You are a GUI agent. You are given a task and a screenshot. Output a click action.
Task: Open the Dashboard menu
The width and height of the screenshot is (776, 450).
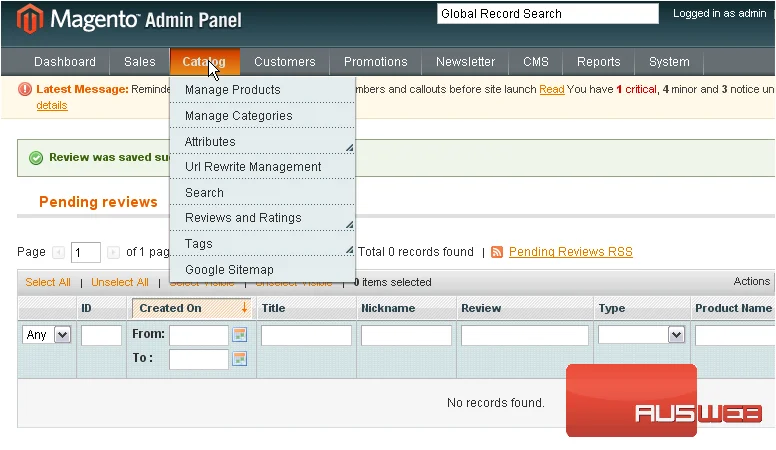coord(65,62)
